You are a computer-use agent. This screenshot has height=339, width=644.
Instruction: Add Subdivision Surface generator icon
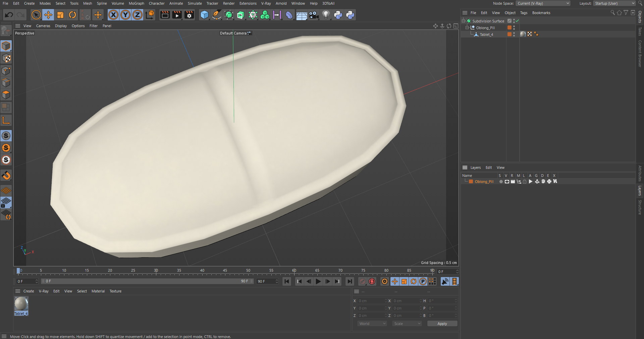(x=229, y=15)
